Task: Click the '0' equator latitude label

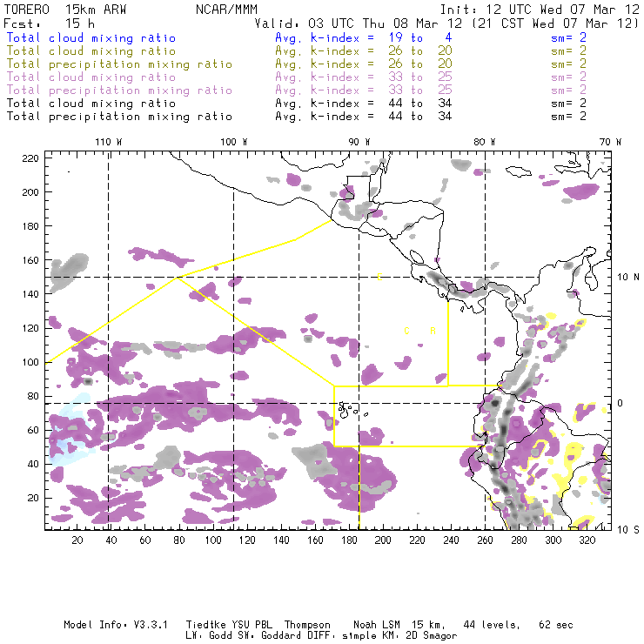Action: (620, 403)
